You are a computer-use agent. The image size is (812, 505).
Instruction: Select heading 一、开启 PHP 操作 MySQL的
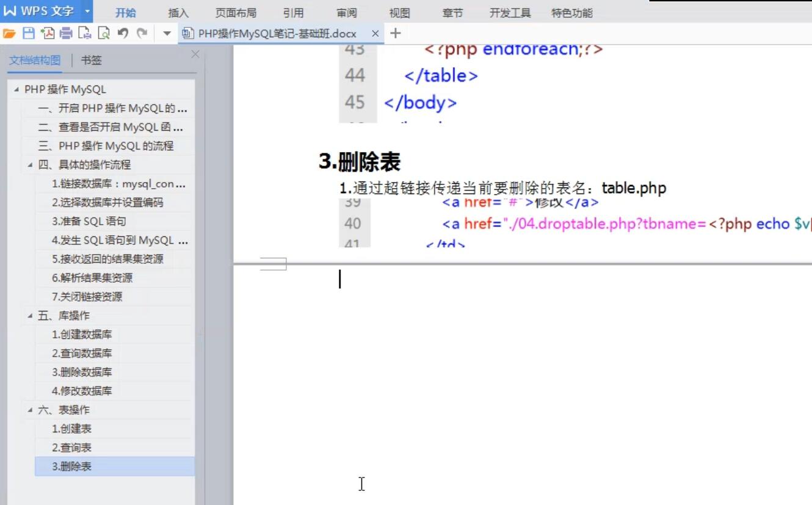point(112,109)
